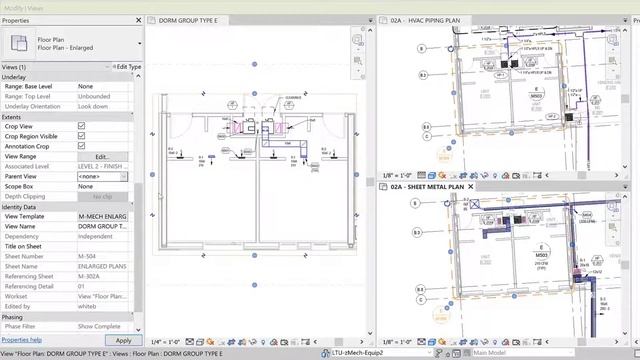Image resolution: width=640 pixels, height=360 pixels.
Task: Click Show Crop Region icon in DORM GROUP view
Action: pos(242,342)
